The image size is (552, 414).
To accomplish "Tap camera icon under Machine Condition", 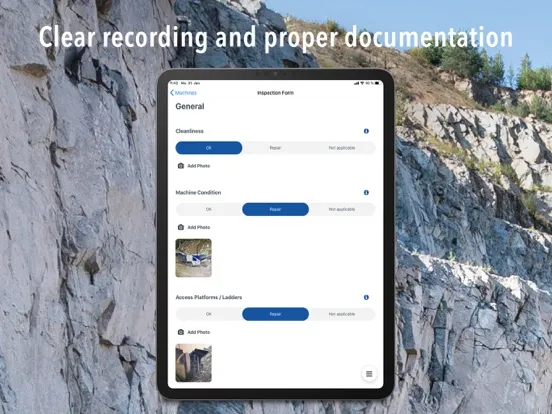I will click(x=181, y=227).
